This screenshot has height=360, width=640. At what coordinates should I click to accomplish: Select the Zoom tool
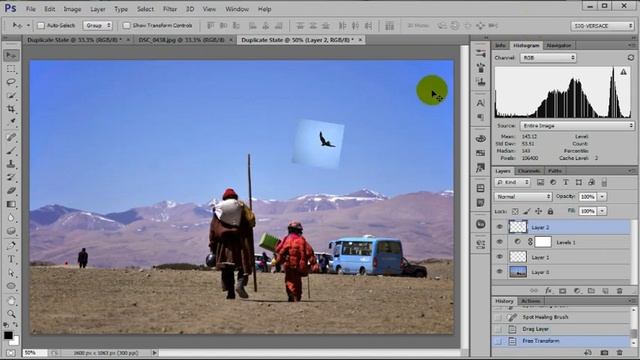pos(11,314)
